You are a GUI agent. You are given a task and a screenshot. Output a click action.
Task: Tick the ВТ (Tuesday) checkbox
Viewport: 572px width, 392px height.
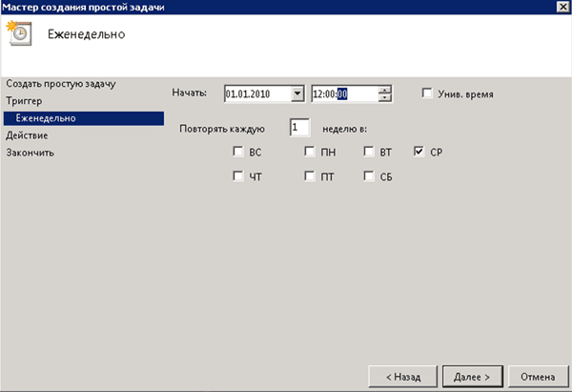[x=369, y=152]
